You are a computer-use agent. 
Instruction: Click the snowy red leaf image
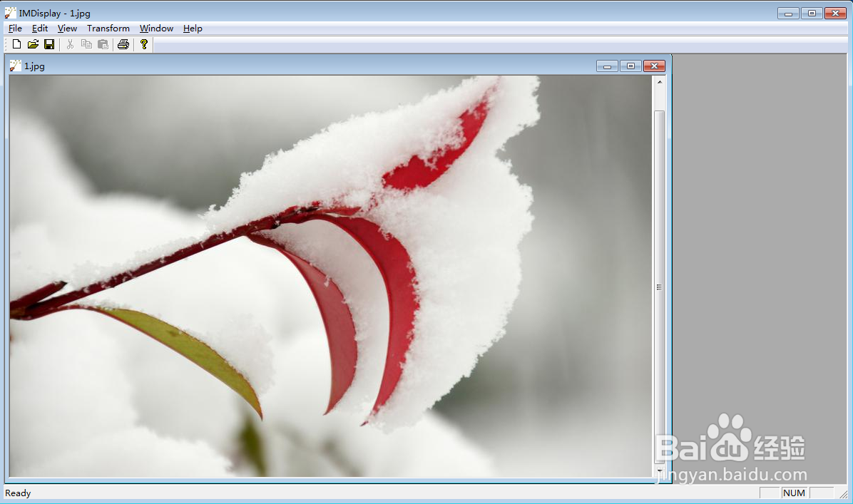(331, 276)
